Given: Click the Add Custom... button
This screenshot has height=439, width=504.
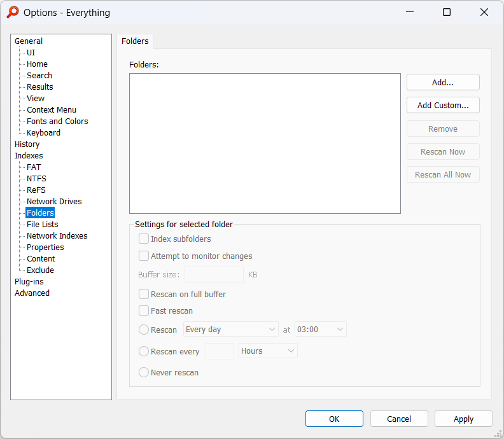Looking at the screenshot, I should (x=443, y=105).
